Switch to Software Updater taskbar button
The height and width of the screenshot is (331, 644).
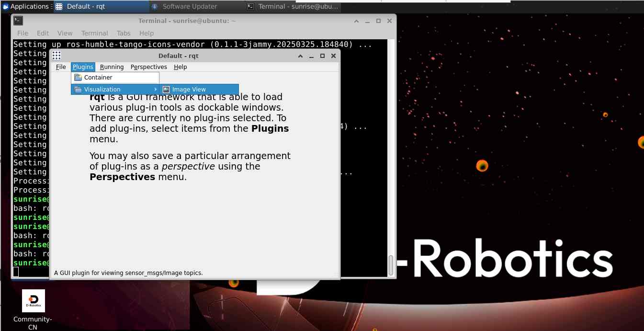(x=196, y=6)
